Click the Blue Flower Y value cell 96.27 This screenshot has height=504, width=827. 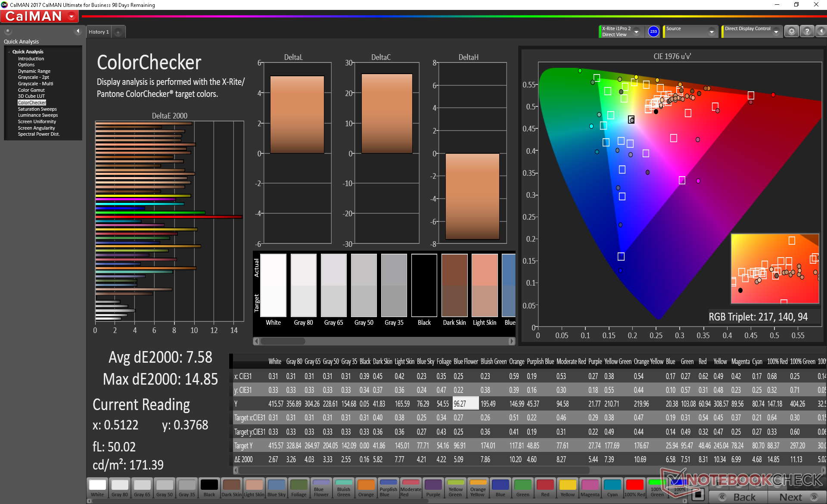(466, 404)
